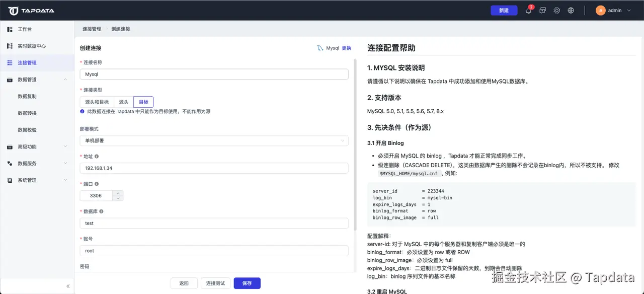Click the Tapdata logo
Viewport: 644px width, 294px height.
pyautogui.click(x=31, y=11)
